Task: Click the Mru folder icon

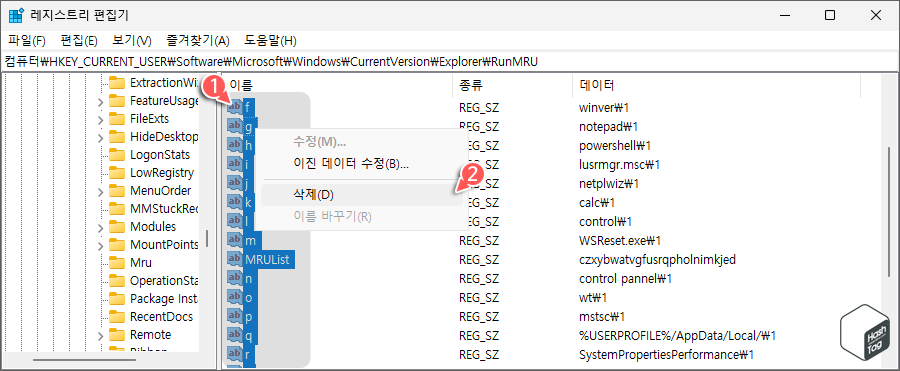Action: click(117, 262)
